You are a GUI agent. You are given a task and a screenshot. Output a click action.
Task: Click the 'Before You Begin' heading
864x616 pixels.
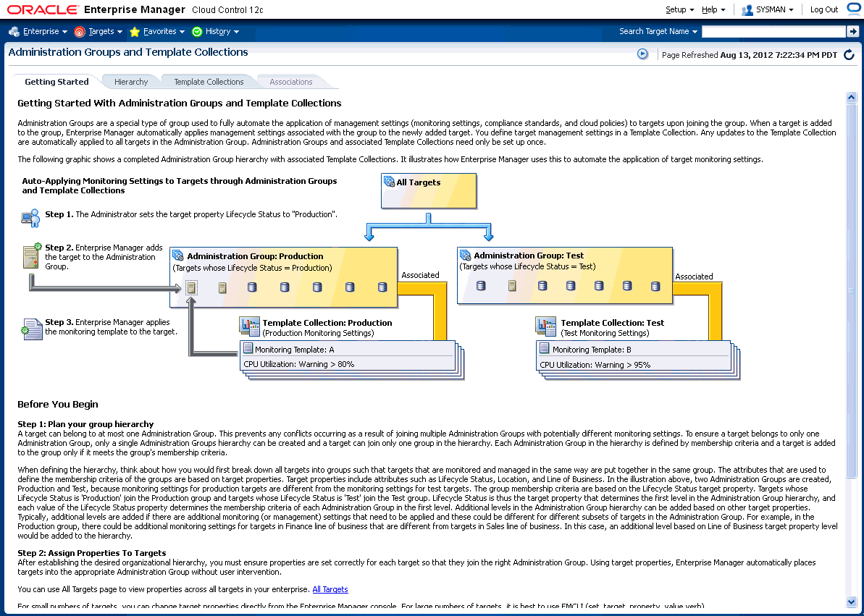click(x=58, y=404)
